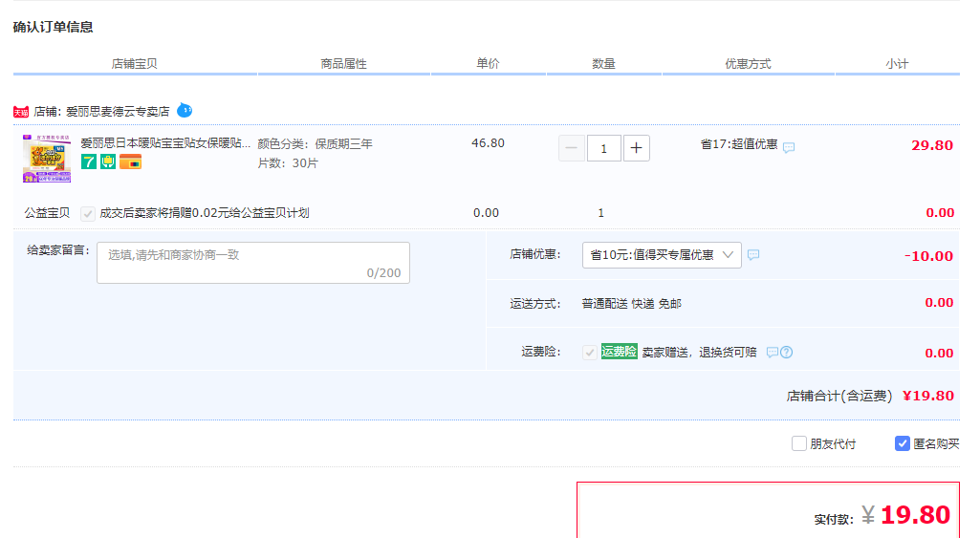Uncheck the 匿名购买 checkbox
The height and width of the screenshot is (538, 980).
click(902, 443)
